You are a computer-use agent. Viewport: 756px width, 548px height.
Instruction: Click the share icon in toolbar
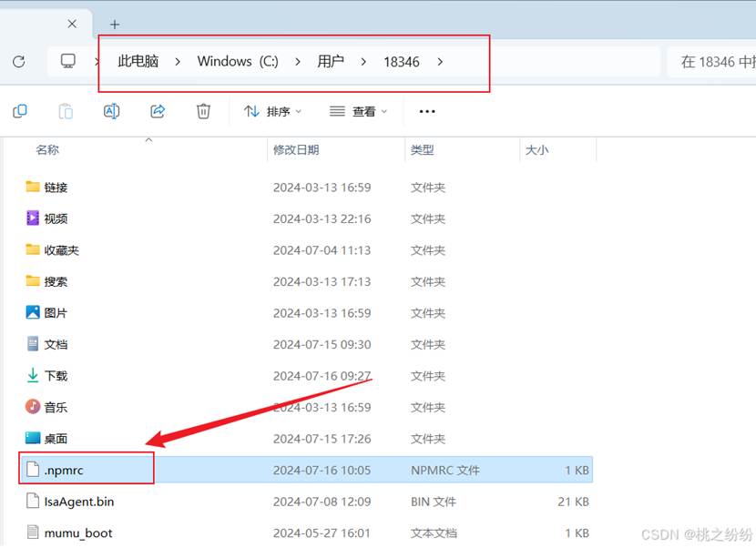158,111
